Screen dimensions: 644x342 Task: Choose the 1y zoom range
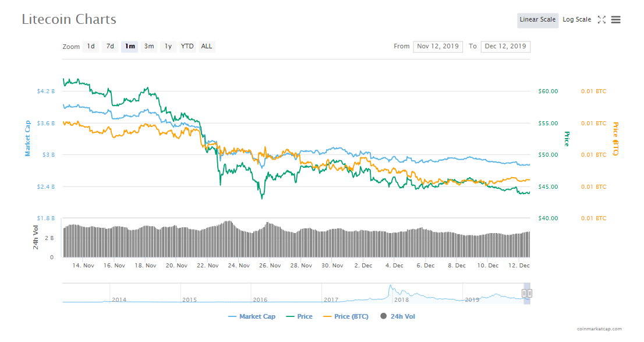coord(168,47)
